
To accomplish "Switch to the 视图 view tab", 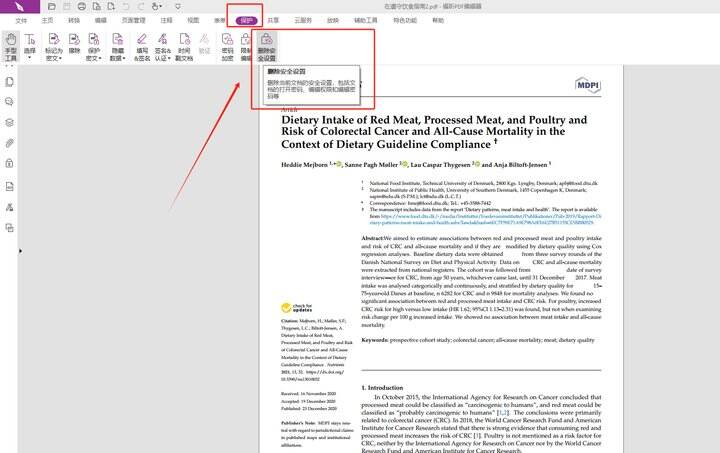I will 193,21.
